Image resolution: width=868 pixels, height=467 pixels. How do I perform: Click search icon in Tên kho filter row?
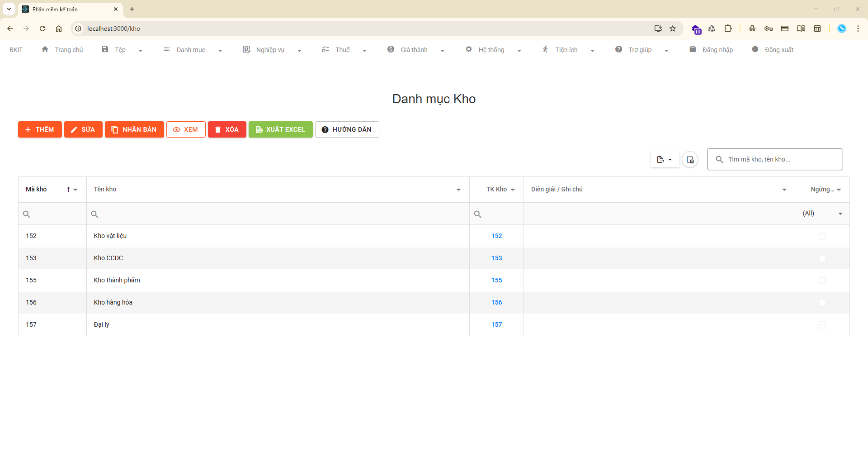[94, 214]
